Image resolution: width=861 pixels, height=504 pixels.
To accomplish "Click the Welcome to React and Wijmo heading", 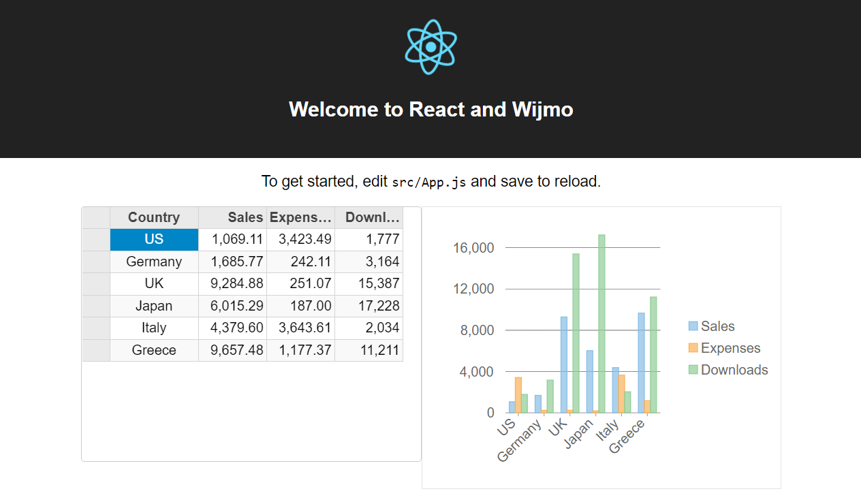I will (430, 109).
